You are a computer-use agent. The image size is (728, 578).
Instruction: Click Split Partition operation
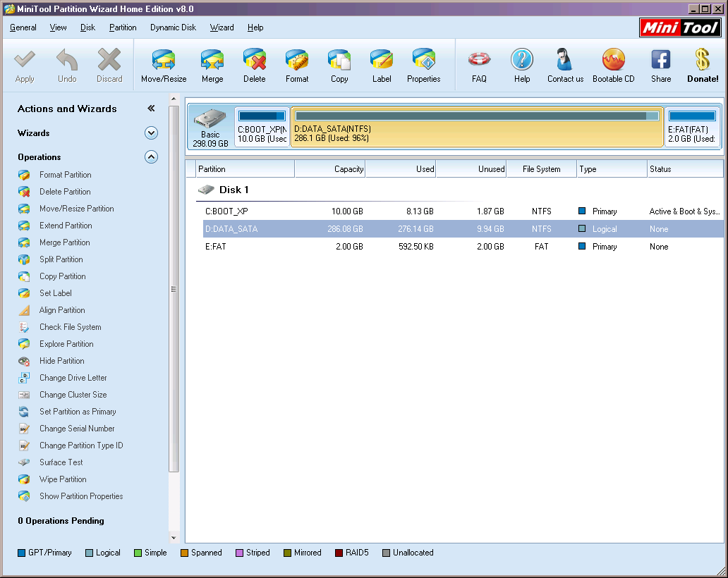tap(61, 259)
